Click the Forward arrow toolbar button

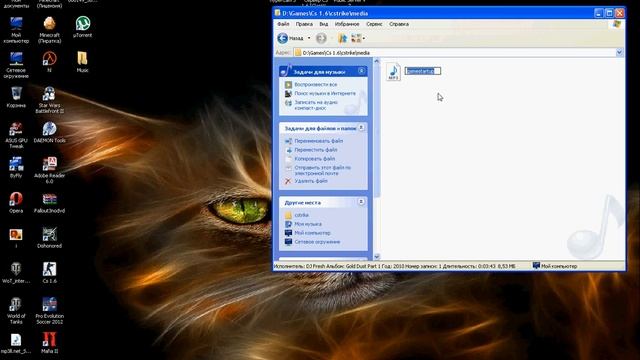[321, 38]
